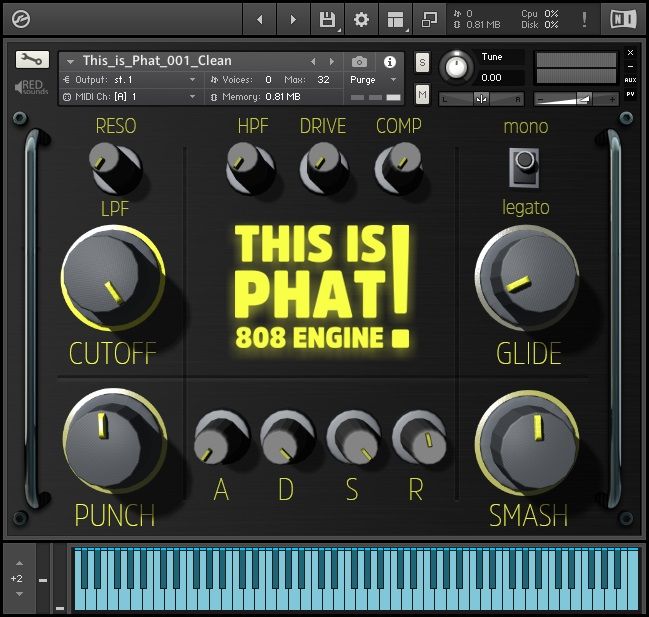
Task: Expand the Output st. 1 dropdown
Action: [130, 79]
